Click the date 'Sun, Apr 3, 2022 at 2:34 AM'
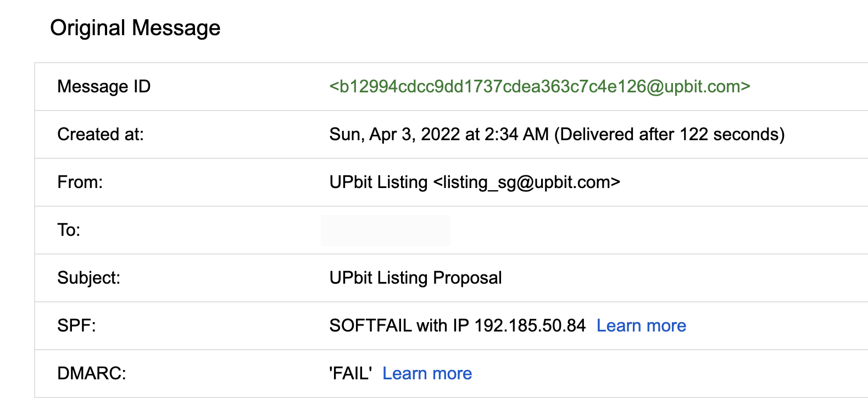This screenshot has width=868, height=420. 438,135
